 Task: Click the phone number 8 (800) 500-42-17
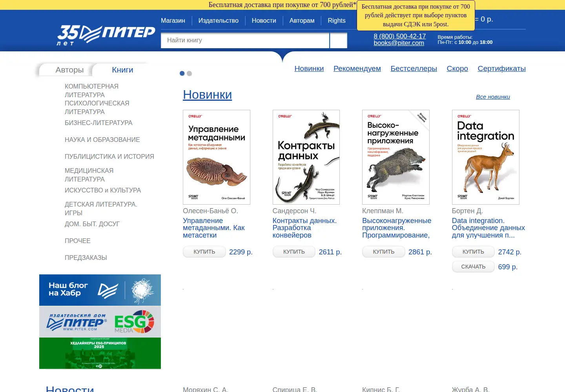[400, 36]
